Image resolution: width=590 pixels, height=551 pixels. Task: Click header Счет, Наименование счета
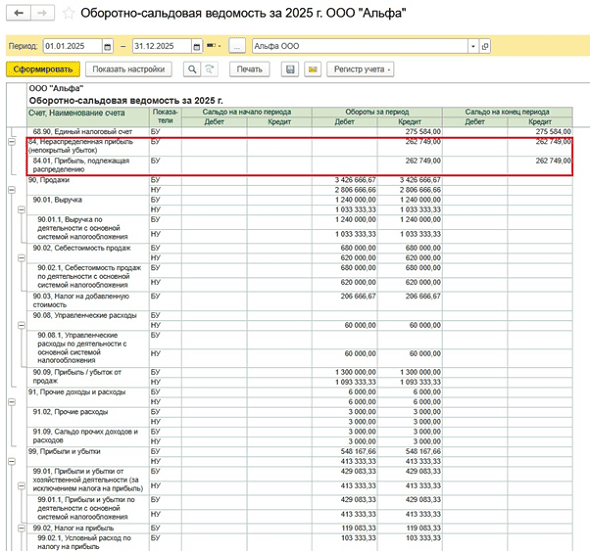point(88,117)
